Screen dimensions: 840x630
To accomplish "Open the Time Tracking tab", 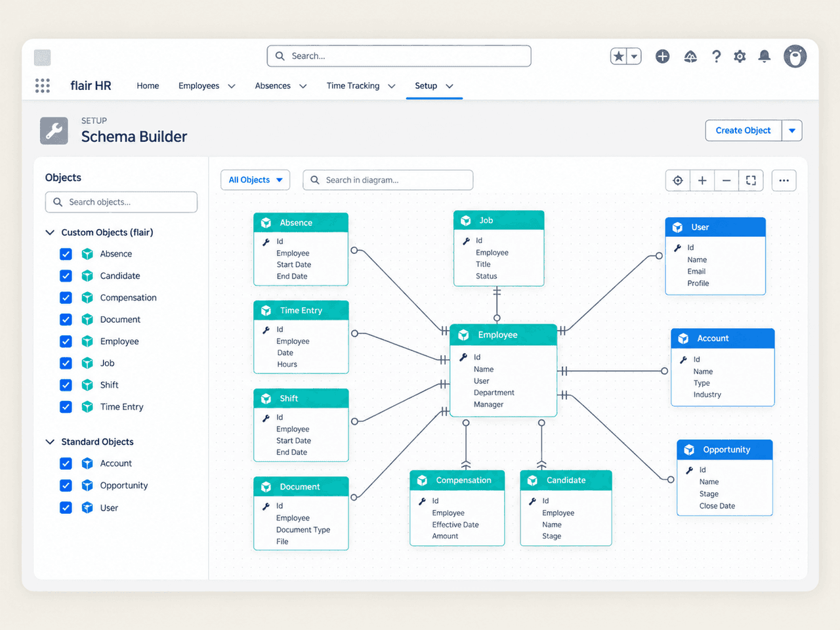I will [353, 86].
